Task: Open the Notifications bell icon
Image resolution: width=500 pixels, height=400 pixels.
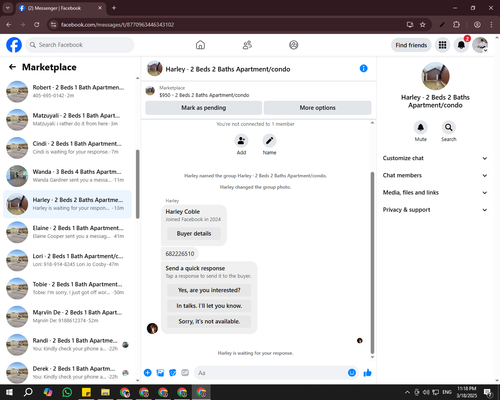Action: pyautogui.click(x=461, y=45)
